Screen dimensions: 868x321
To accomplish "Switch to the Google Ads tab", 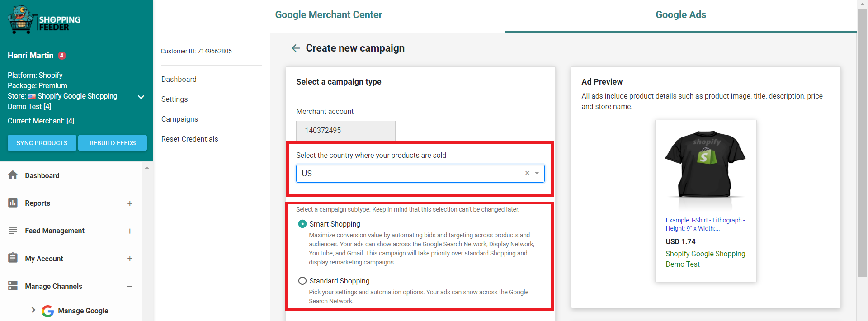I will 681,15.
